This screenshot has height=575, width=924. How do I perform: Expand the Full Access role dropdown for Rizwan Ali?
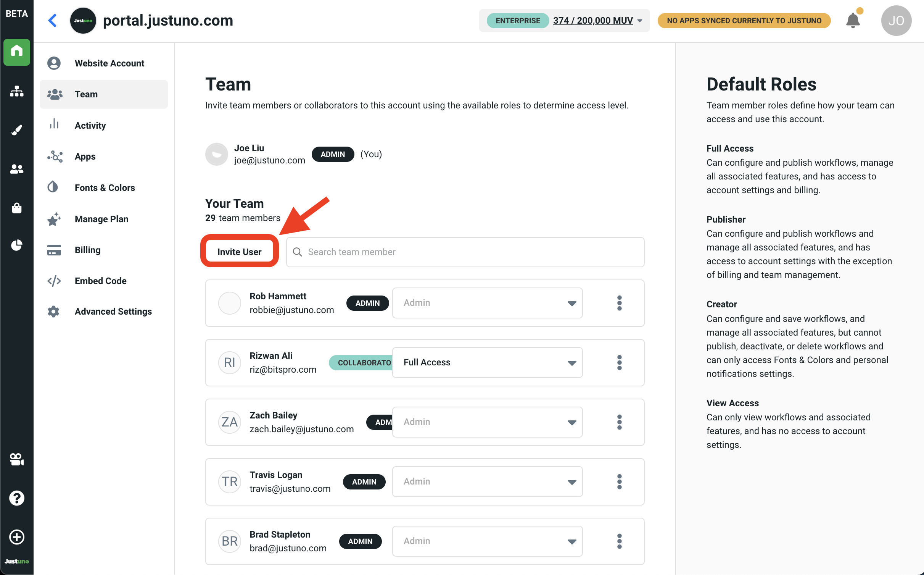[487, 362]
